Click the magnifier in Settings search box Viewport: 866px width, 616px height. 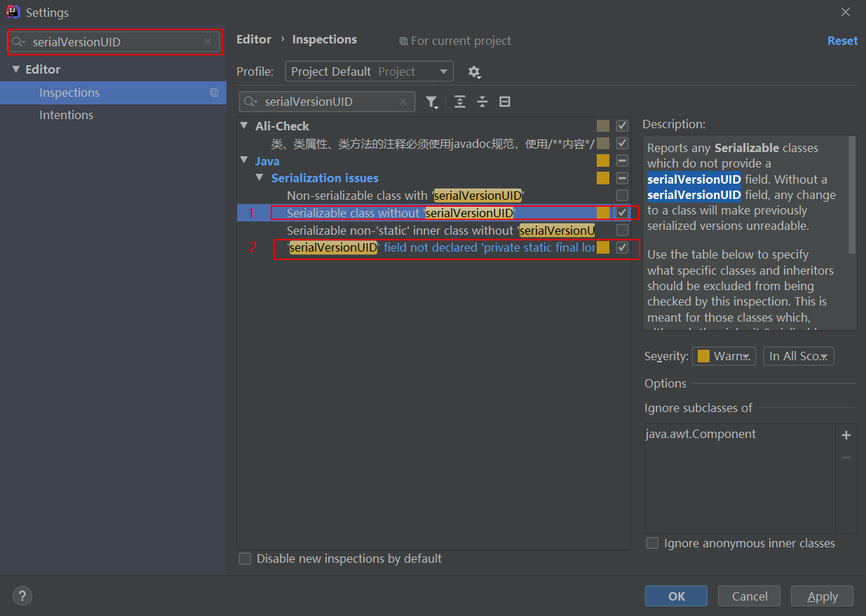pos(18,42)
